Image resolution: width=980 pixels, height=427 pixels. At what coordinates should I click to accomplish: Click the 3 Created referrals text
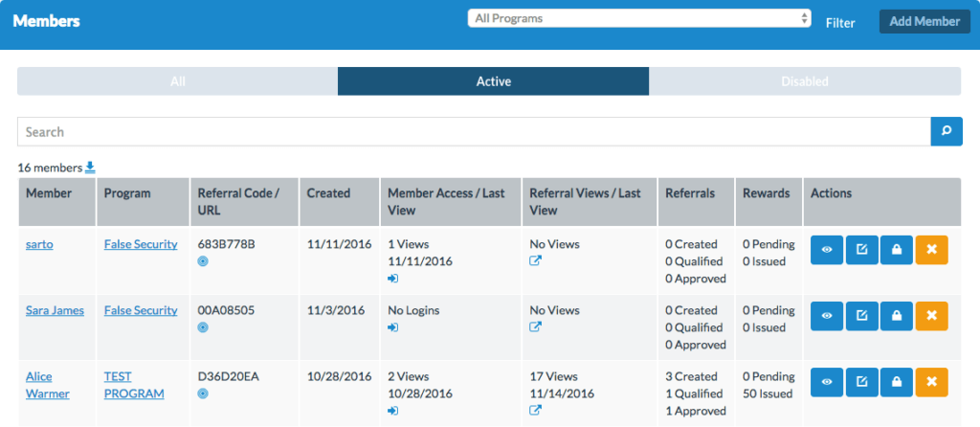click(x=691, y=377)
